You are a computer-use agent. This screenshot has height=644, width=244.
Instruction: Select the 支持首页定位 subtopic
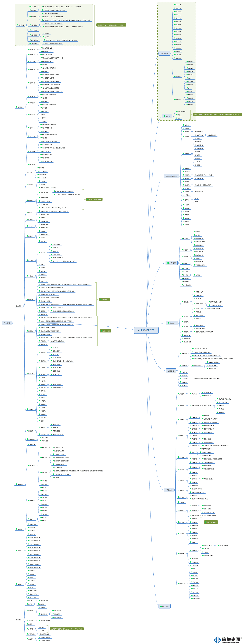click(45, 158)
